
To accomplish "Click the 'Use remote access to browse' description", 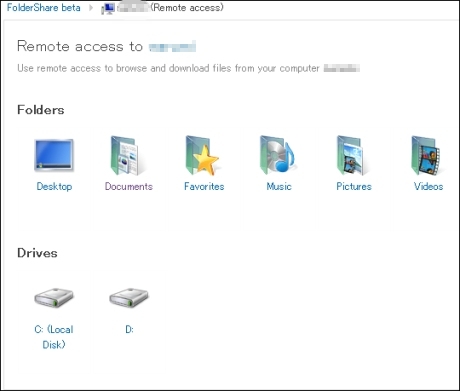I will coord(168,68).
